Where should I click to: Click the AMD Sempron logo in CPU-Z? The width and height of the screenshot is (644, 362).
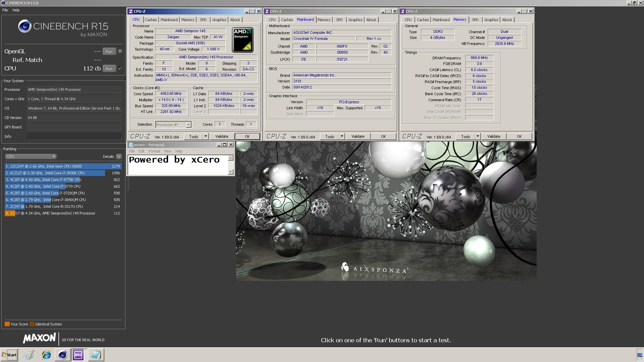243,40
